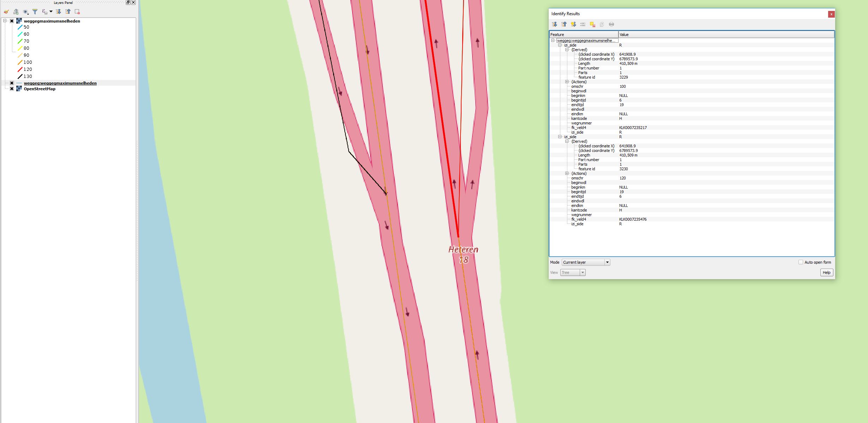Open the Mode Current layer dropdown
This screenshot has width=868, height=423.
pyautogui.click(x=607, y=262)
